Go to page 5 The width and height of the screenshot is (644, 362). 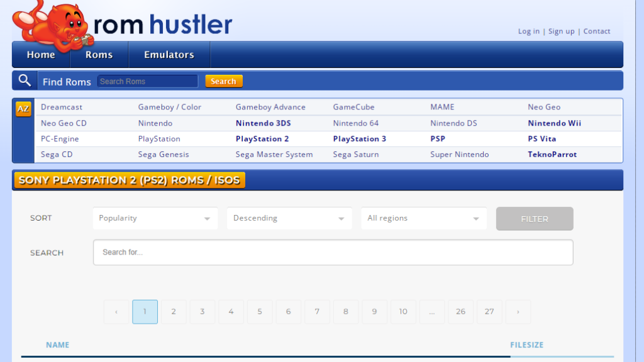(260, 312)
